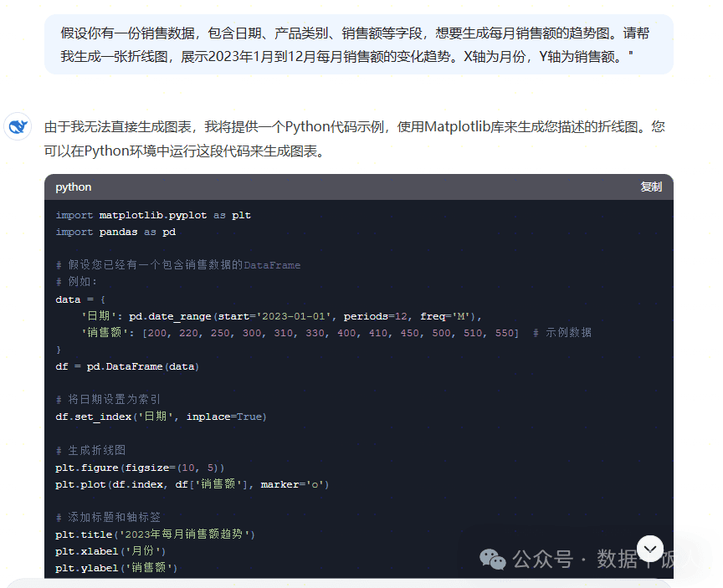Place cursor on import matplotlib.pyplot line

coord(153,215)
